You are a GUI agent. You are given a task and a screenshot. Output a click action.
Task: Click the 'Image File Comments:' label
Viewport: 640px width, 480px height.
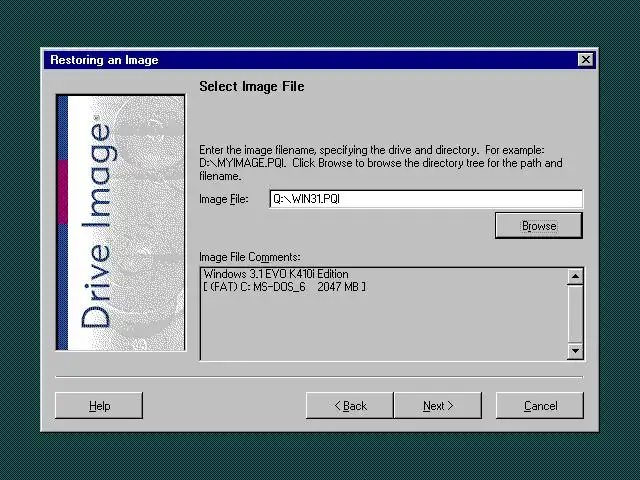(249, 257)
